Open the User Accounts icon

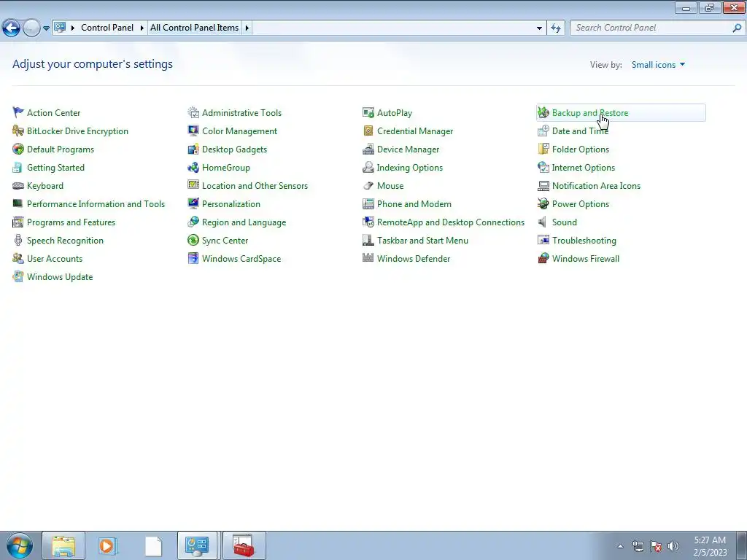(x=18, y=259)
